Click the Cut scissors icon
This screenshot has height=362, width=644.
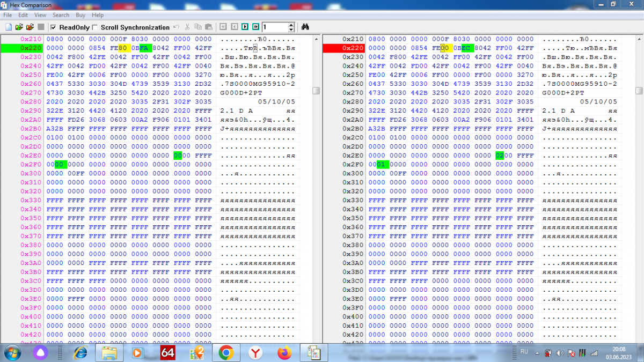pos(187,27)
